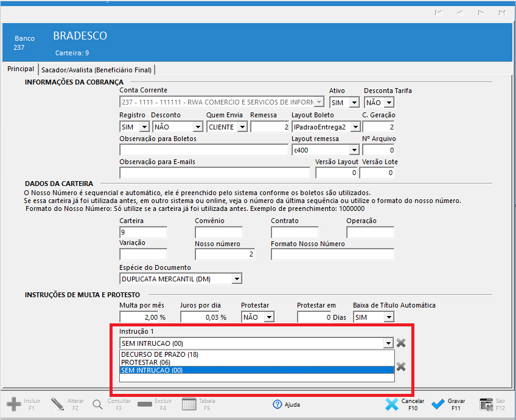Go to the next record arrow

click(481, 13)
